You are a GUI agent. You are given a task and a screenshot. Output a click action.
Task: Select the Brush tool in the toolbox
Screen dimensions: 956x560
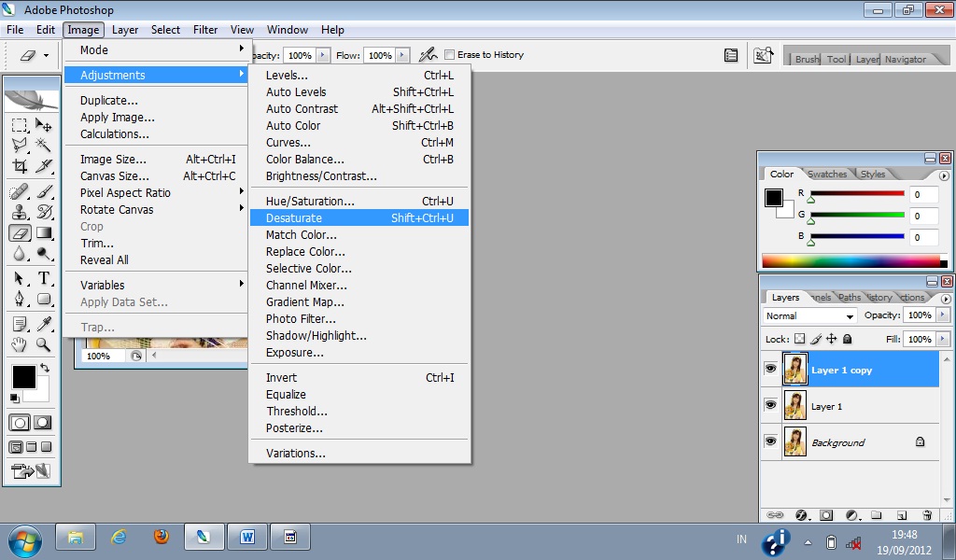point(43,192)
